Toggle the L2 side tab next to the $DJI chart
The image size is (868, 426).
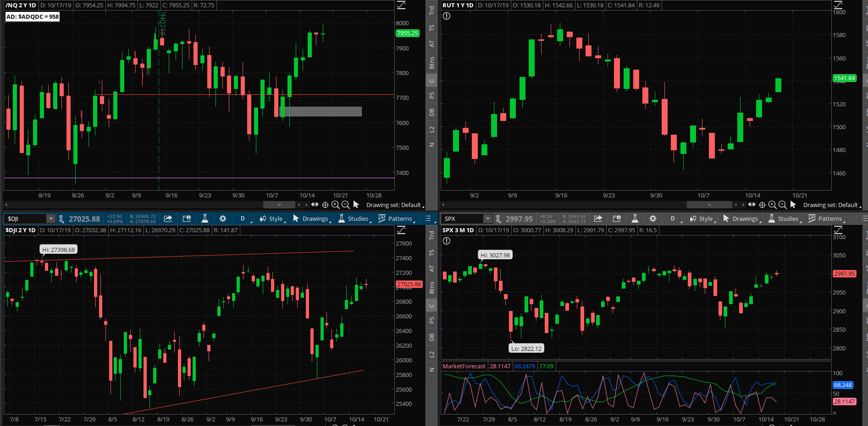point(431,355)
